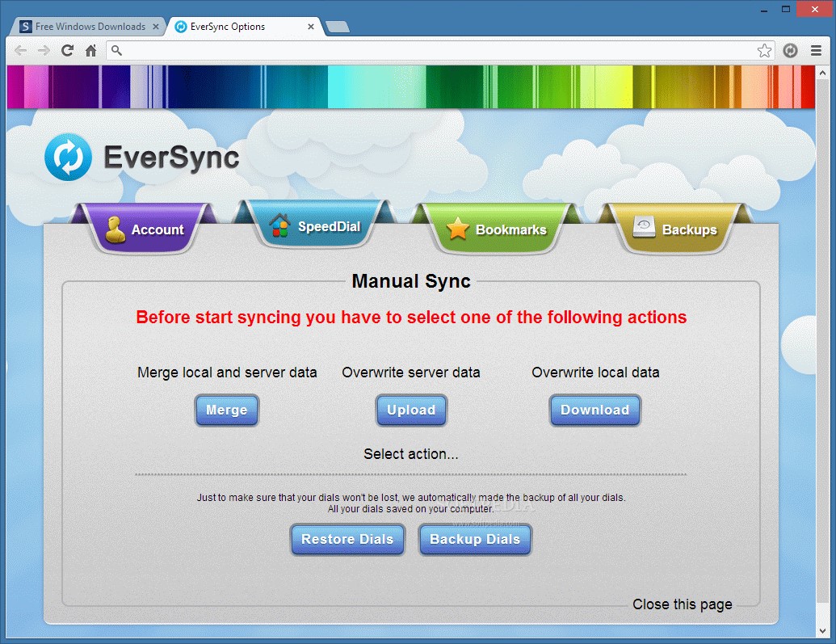Click the browser back arrow
This screenshot has width=836, height=644.
[x=21, y=51]
